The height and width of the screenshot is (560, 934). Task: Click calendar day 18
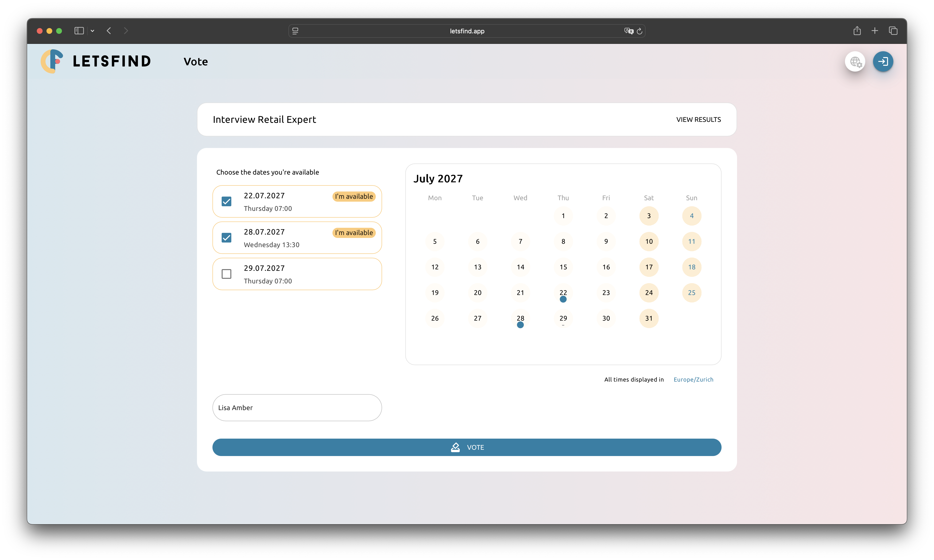tap(692, 267)
